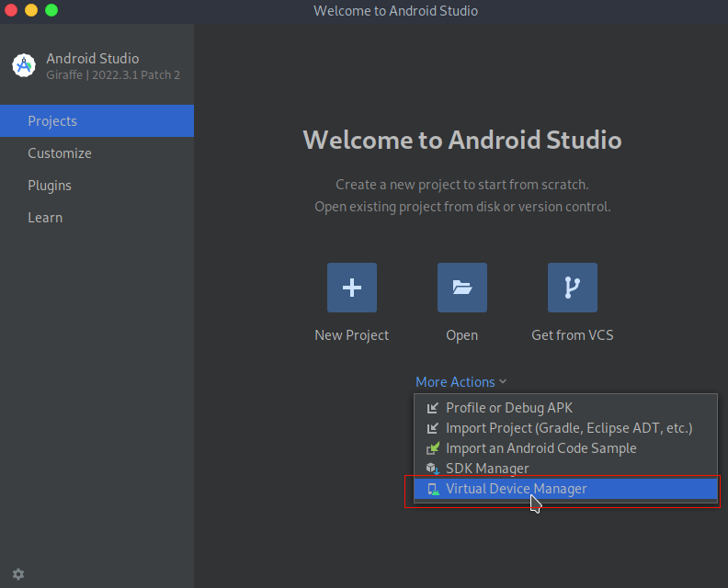
Task: Click the New Project plus icon
Action: 352,288
